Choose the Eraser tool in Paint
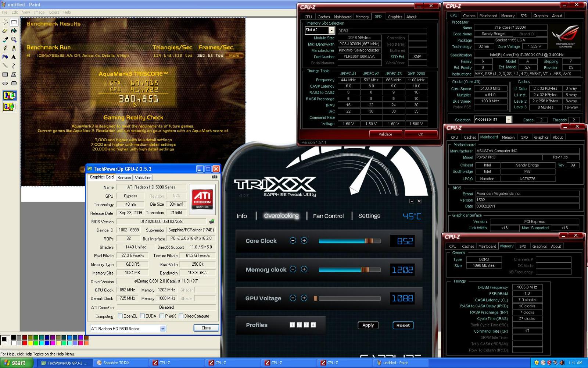 pos(5,31)
